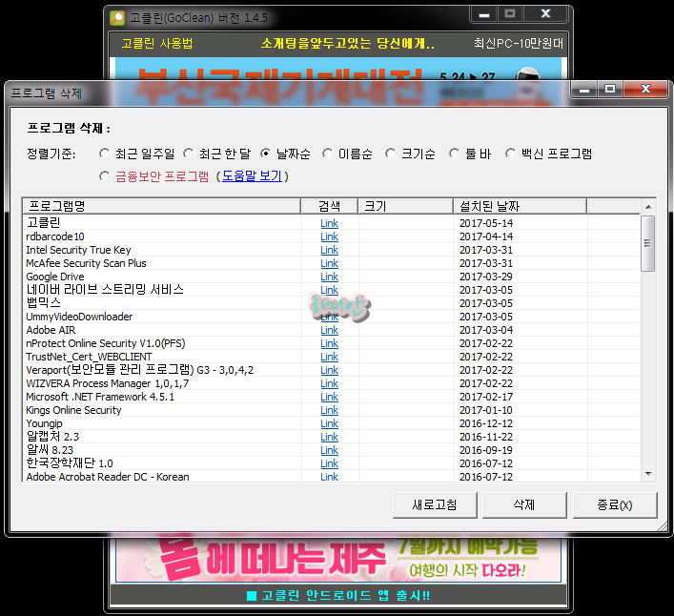Viewport: 674px width, 616px height.
Task: Select Adobe AIR entry
Action: tap(51, 330)
